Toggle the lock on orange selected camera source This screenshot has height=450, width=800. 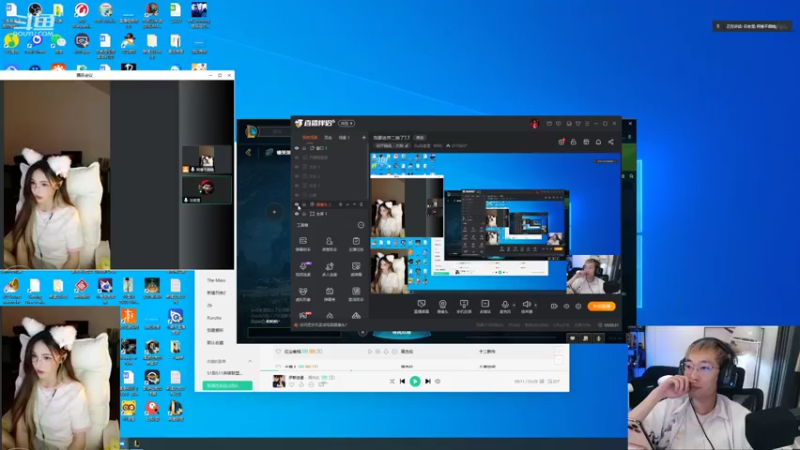pyautogui.click(x=304, y=204)
